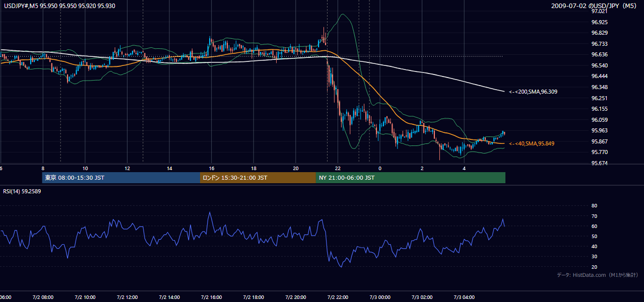Click RSI axis level 70
The image size is (644, 302).
pos(595,216)
